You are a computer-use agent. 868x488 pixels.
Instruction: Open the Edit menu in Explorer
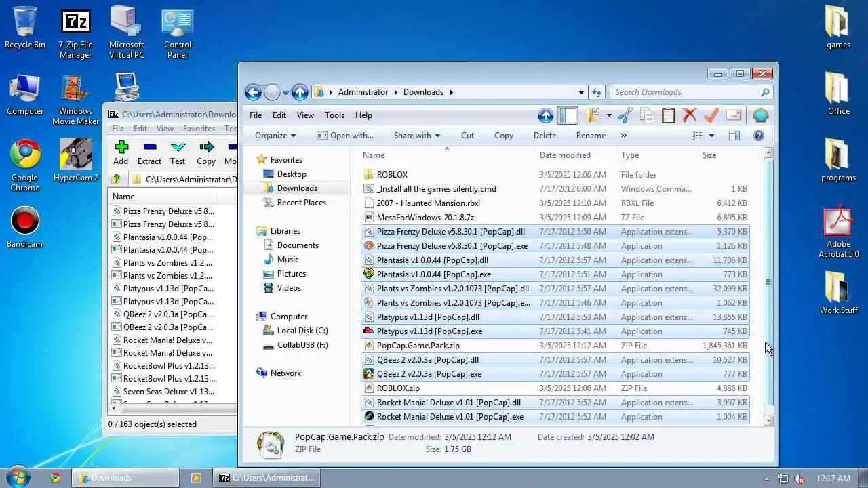pos(279,115)
